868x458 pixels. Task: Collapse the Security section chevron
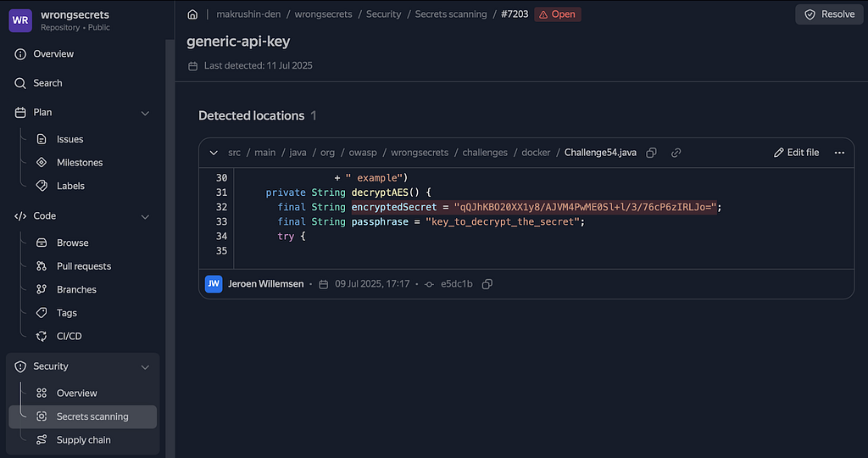[145, 366]
